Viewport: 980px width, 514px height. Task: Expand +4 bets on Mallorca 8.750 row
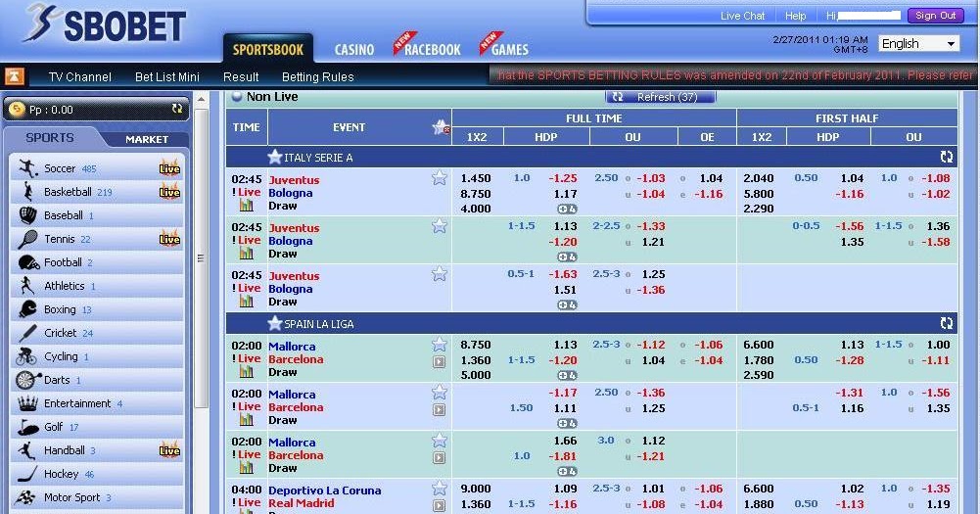click(567, 375)
